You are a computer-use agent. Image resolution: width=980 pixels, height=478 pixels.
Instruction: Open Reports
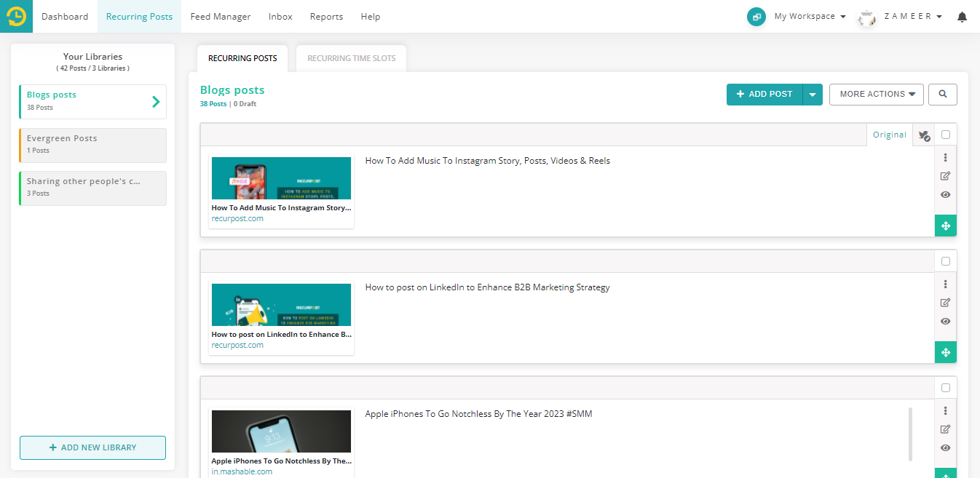coord(326,17)
